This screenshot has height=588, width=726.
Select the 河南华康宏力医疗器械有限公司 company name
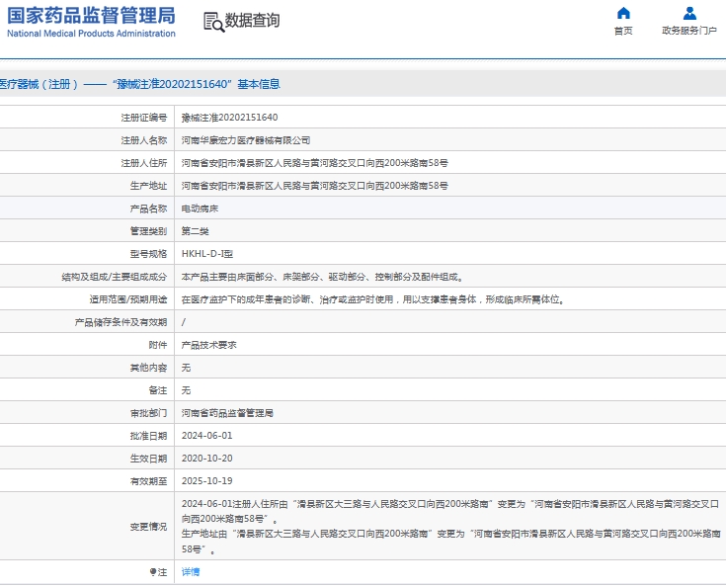tap(246, 140)
